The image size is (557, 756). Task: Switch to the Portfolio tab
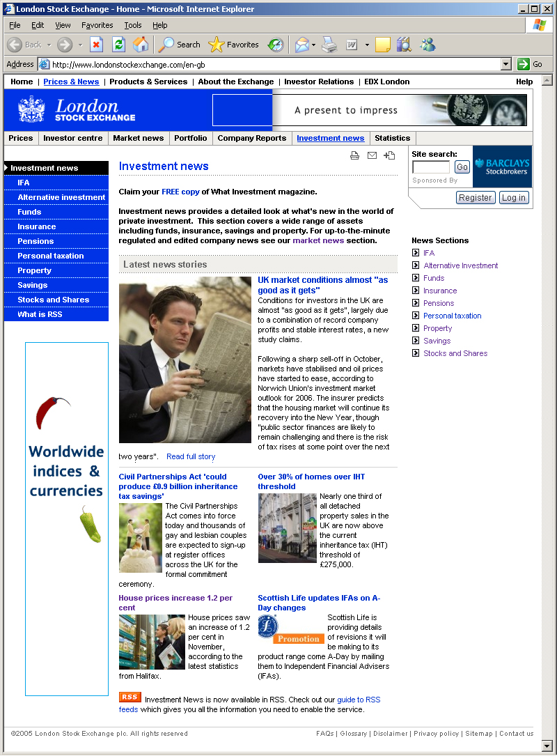click(190, 138)
